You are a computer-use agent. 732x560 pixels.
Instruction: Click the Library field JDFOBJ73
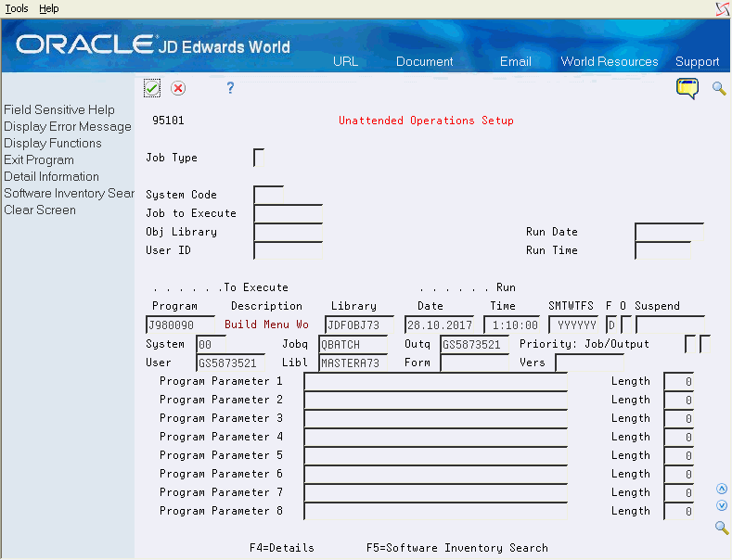(359, 325)
